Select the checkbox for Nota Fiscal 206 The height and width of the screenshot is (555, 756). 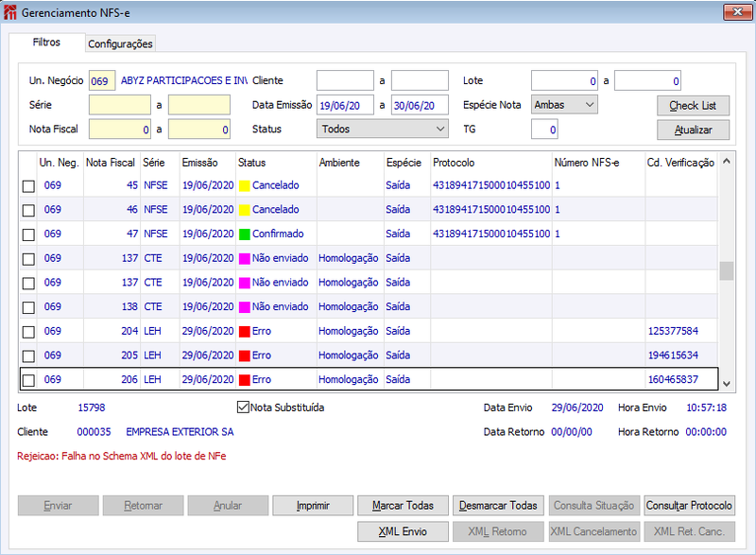[28, 380]
